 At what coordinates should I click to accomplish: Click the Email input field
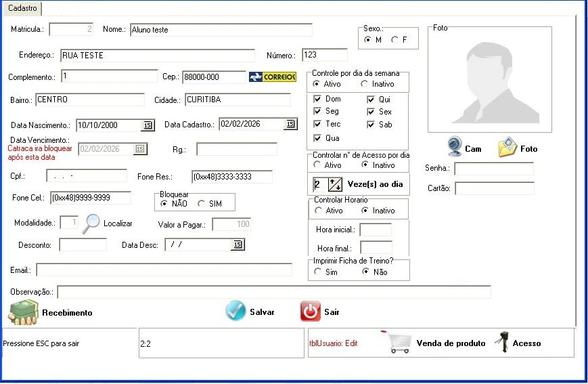tap(164, 270)
